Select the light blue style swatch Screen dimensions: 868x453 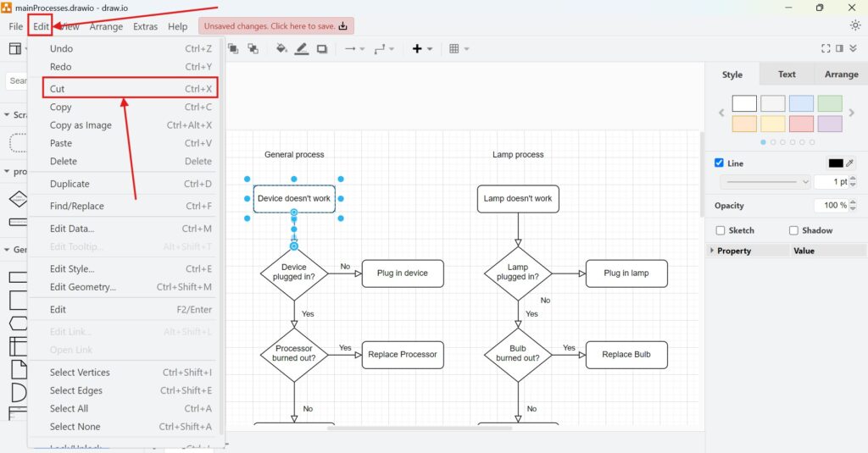[x=801, y=103]
